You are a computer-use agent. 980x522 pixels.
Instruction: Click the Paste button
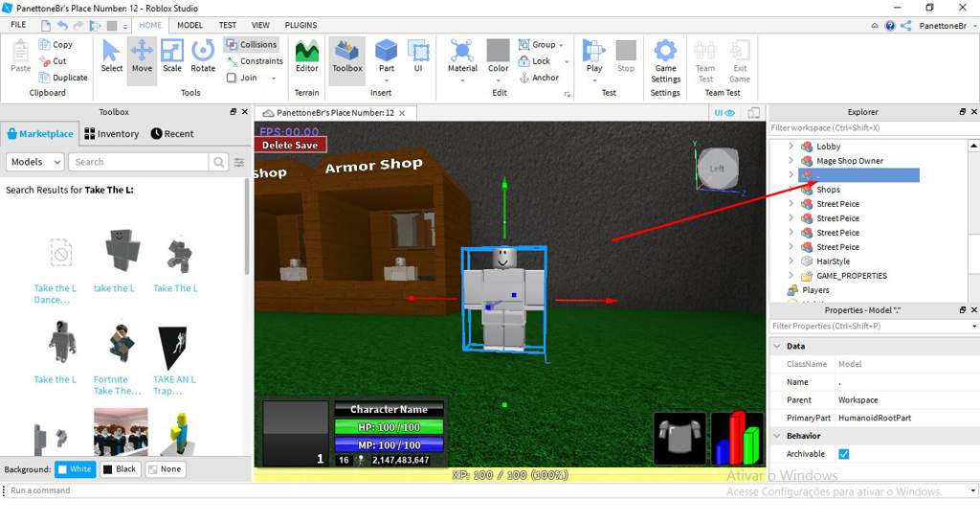pyautogui.click(x=21, y=56)
